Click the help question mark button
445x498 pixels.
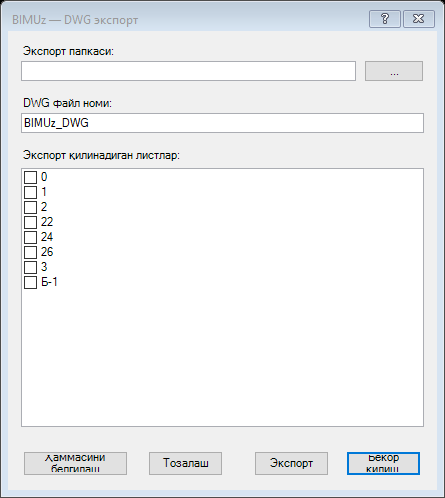(x=385, y=19)
